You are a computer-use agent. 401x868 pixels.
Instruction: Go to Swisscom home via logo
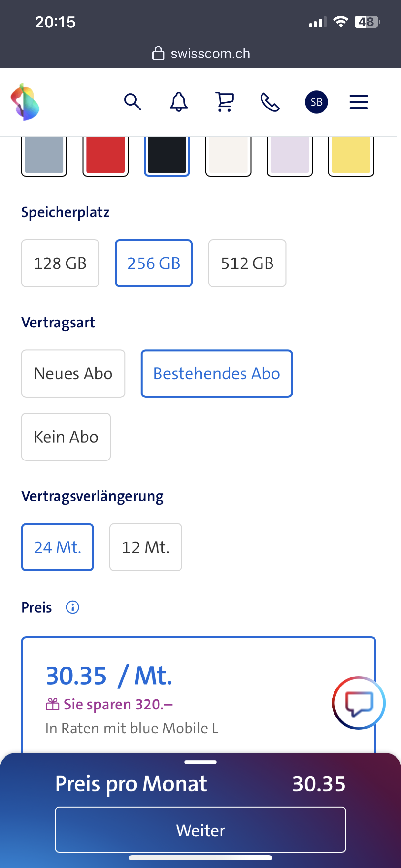click(x=25, y=102)
